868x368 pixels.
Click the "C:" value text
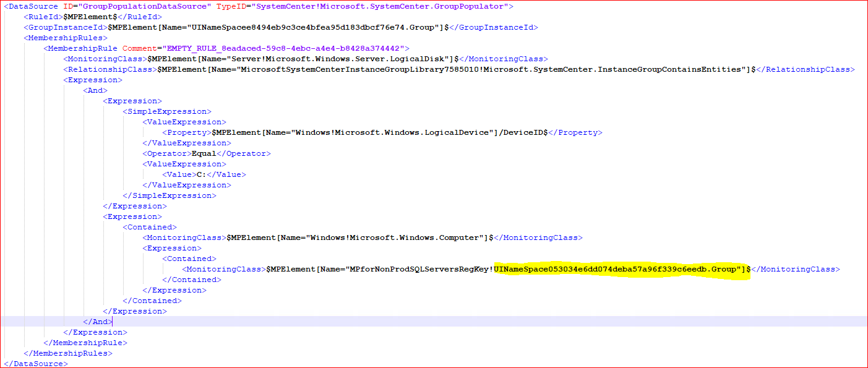pyautogui.click(x=201, y=174)
